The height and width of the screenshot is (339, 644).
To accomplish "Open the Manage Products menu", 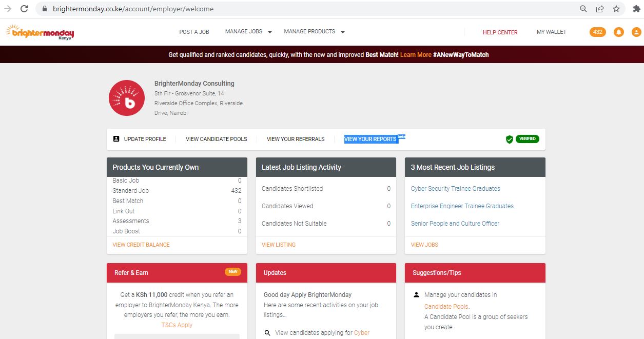I will point(309,32).
